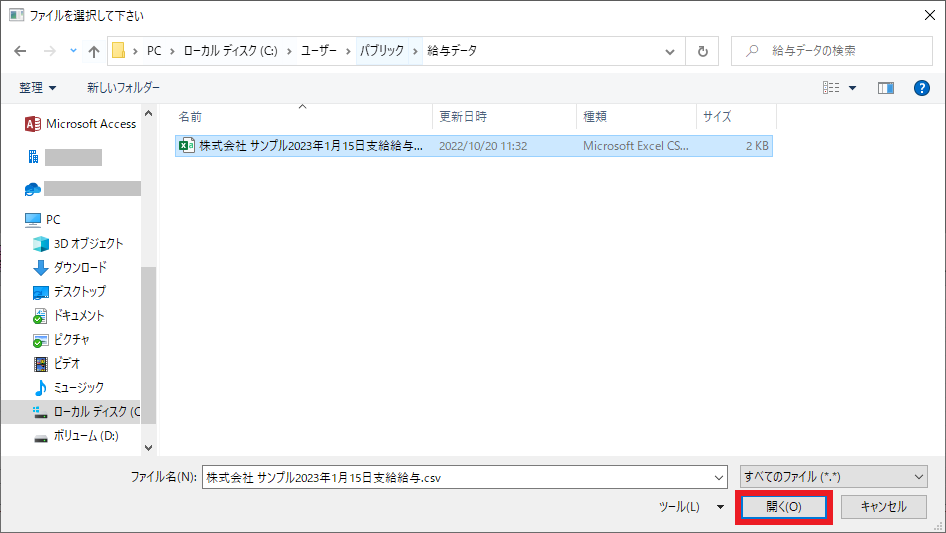The image size is (946, 533).
Task: Click the 新しいフォルダー button
Action: pos(123,88)
